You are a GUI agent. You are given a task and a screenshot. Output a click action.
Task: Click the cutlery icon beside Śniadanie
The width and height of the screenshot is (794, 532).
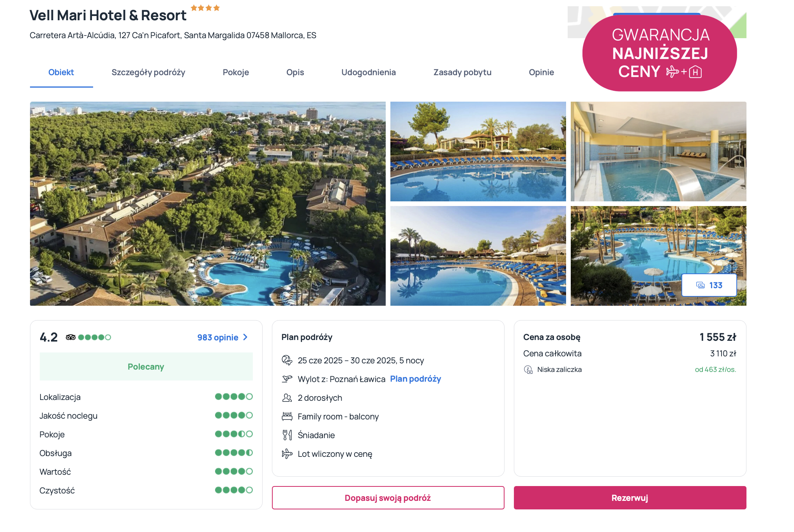tap(287, 435)
